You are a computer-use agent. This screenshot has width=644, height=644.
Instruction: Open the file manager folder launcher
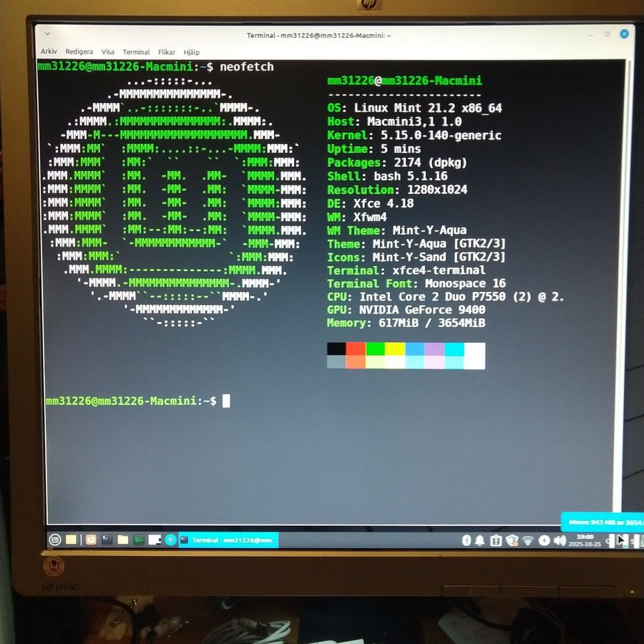(x=123, y=540)
